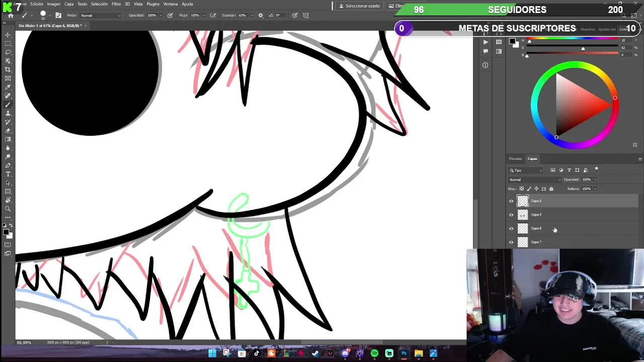The image size is (644, 362).
Task: Expand the Opacidad brush dropdown
Action: coord(162,16)
